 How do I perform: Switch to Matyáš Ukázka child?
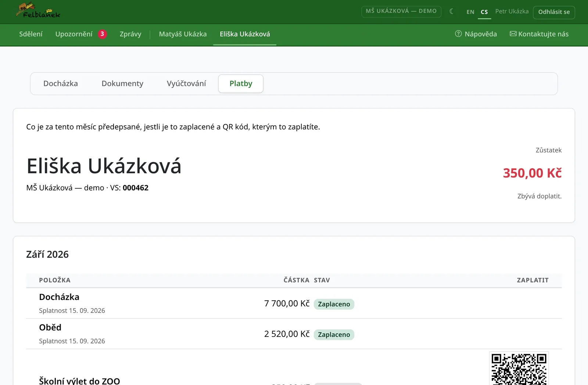[x=183, y=34]
